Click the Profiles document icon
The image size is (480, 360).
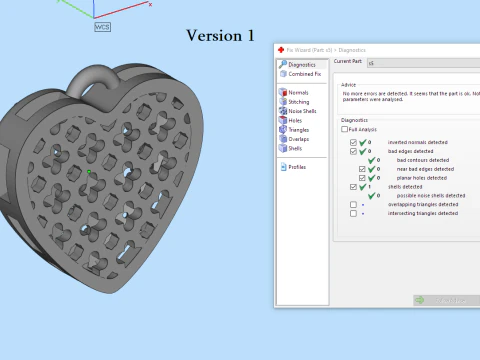[x=284, y=167]
